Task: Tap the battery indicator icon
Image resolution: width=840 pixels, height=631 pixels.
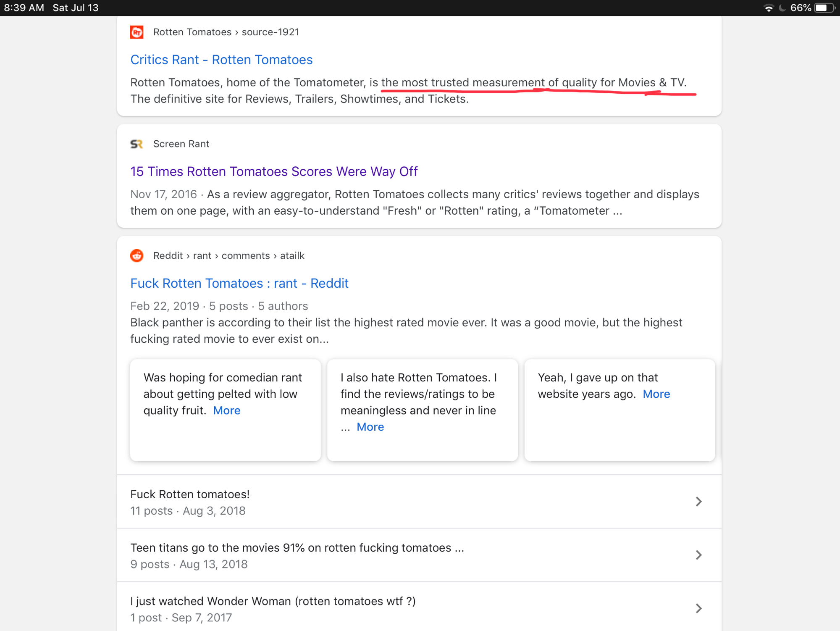Action: [824, 8]
